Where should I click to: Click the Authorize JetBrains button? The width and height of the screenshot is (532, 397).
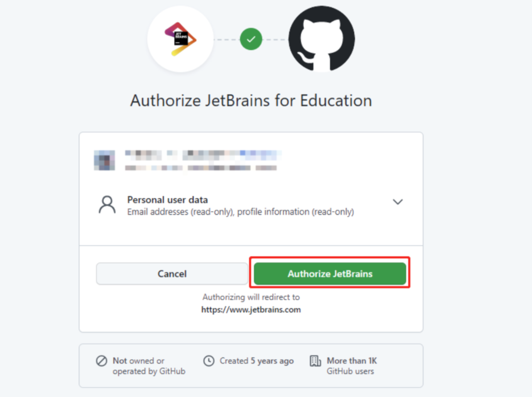[x=330, y=274]
